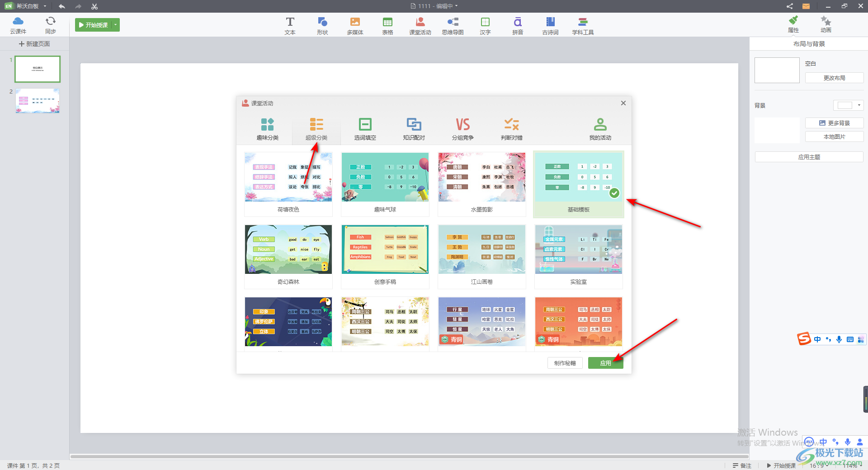Screen dimensions: 868x470
Task: Open the 云课件 cloud courseware icon
Action: (x=18, y=25)
